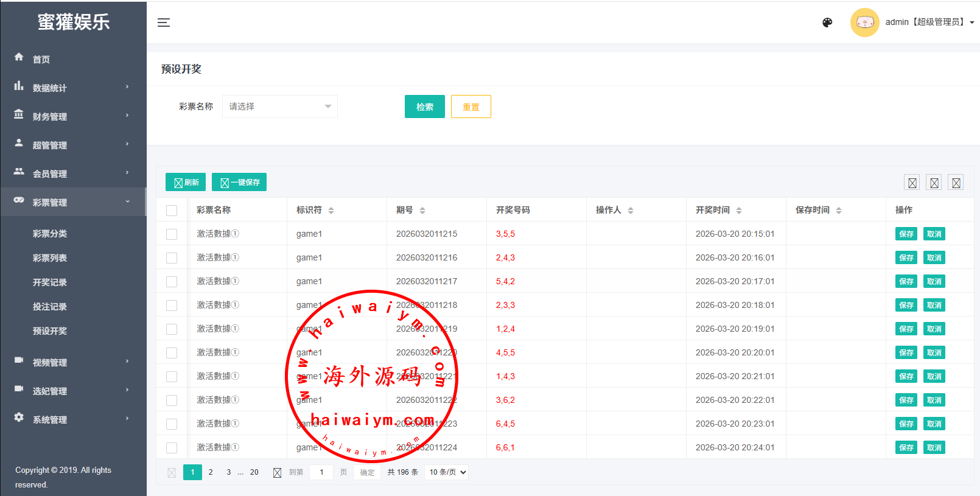The height and width of the screenshot is (496, 980).
Task: Click the 检索 search button
Action: (424, 107)
